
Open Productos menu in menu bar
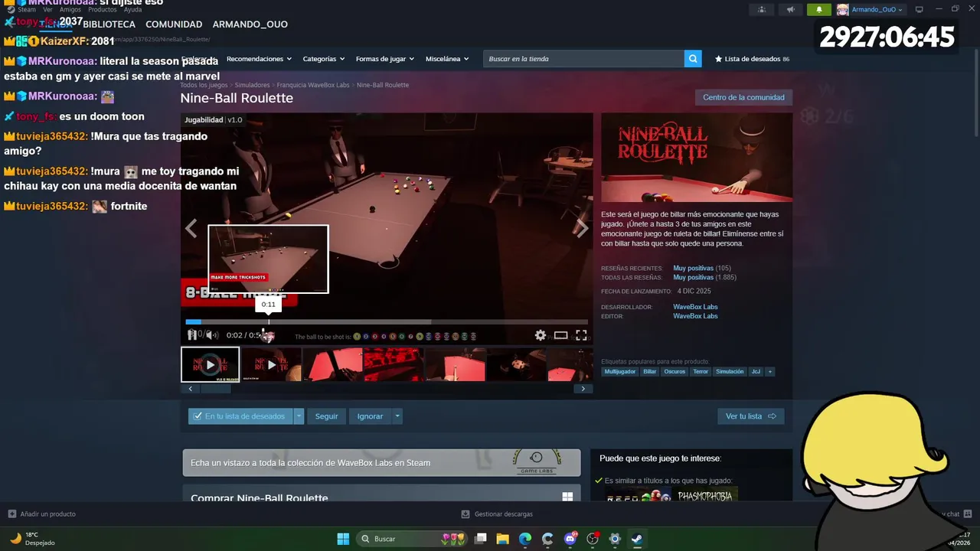pos(103,10)
